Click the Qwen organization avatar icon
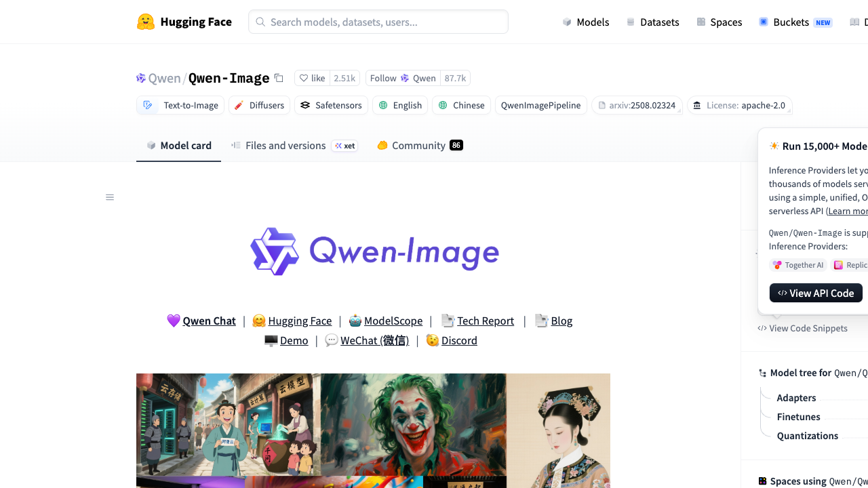The width and height of the screenshot is (868, 488). (x=141, y=78)
